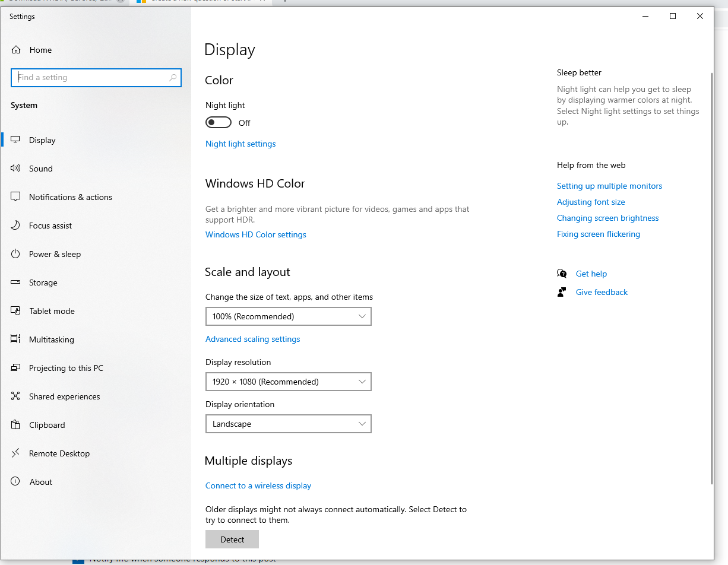
Task: Click the Notifications & actions icon
Action: point(16,197)
